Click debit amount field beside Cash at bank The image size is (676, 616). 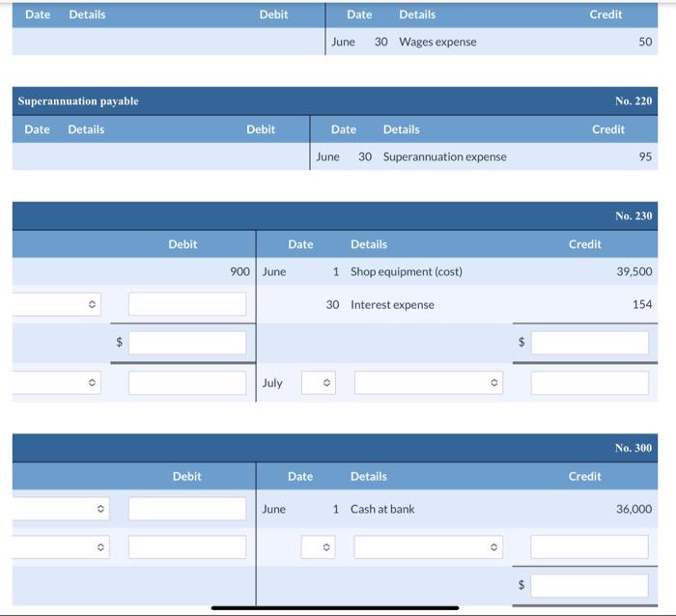(187, 509)
